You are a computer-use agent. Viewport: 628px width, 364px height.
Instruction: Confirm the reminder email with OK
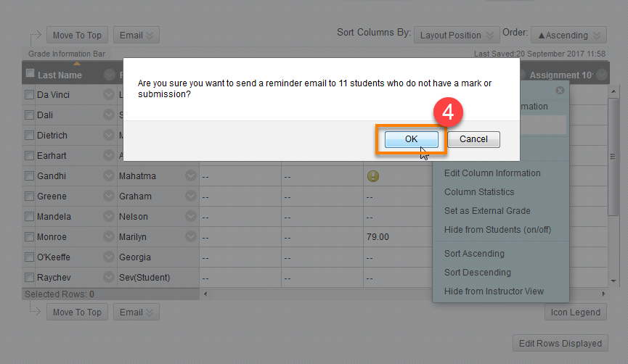[411, 139]
